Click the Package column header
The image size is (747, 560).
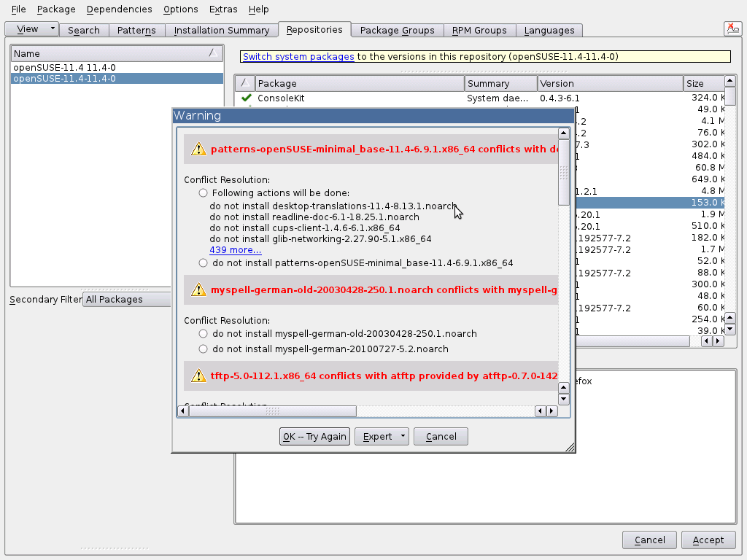click(x=360, y=83)
